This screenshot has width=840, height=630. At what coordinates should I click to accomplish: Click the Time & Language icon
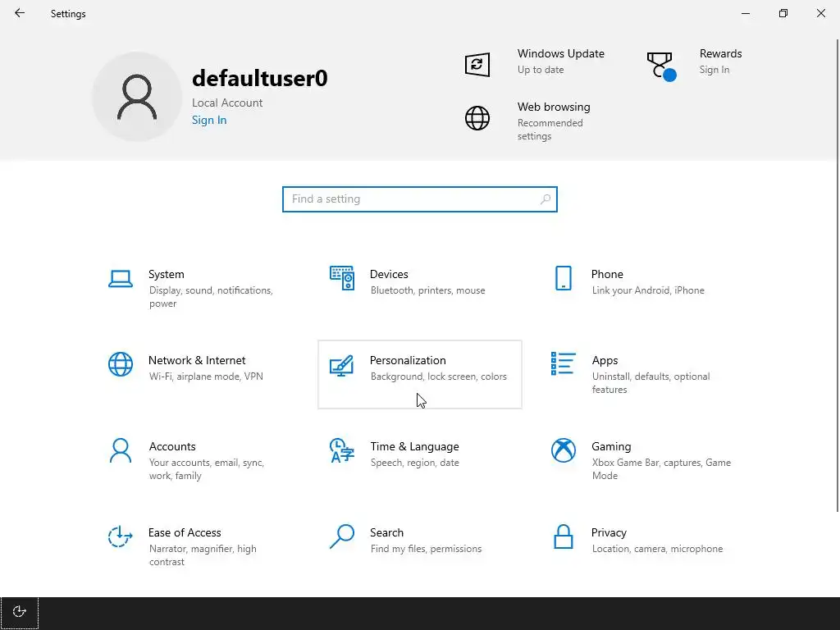342,450
